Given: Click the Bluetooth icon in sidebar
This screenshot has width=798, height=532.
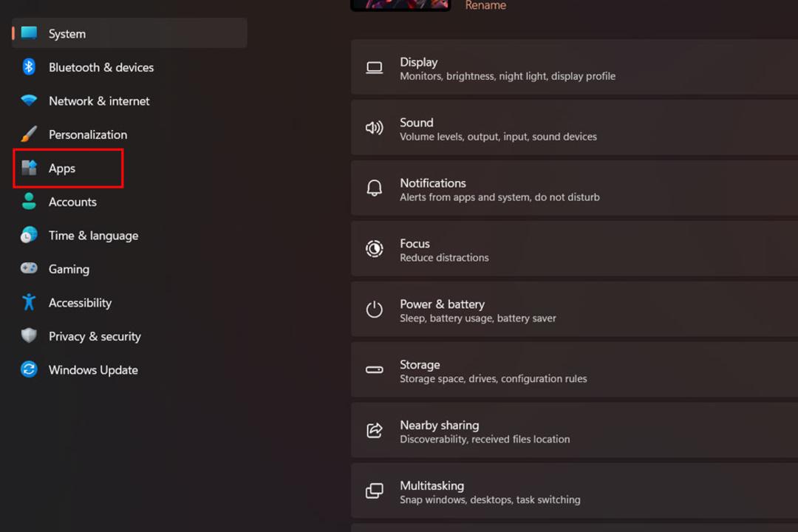Looking at the screenshot, I should pos(29,66).
